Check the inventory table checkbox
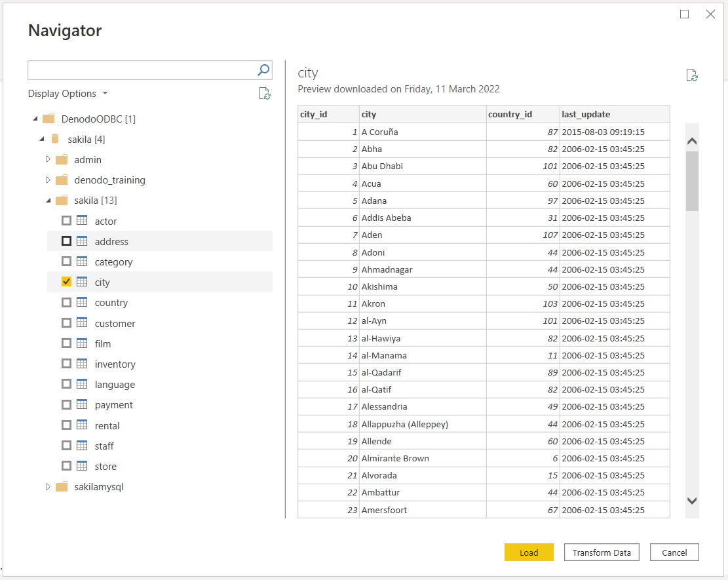The width and height of the screenshot is (728, 580). [x=66, y=364]
